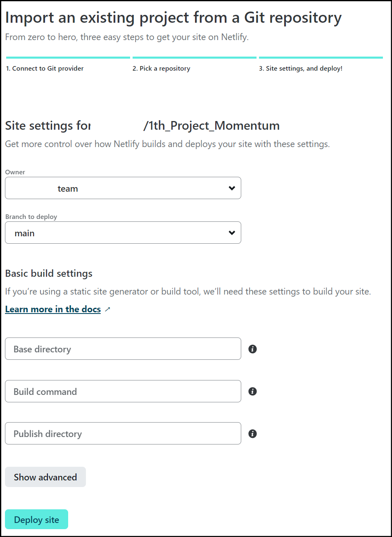Open the Learn more in the docs link
392x537 pixels.
tap(53, 309)
